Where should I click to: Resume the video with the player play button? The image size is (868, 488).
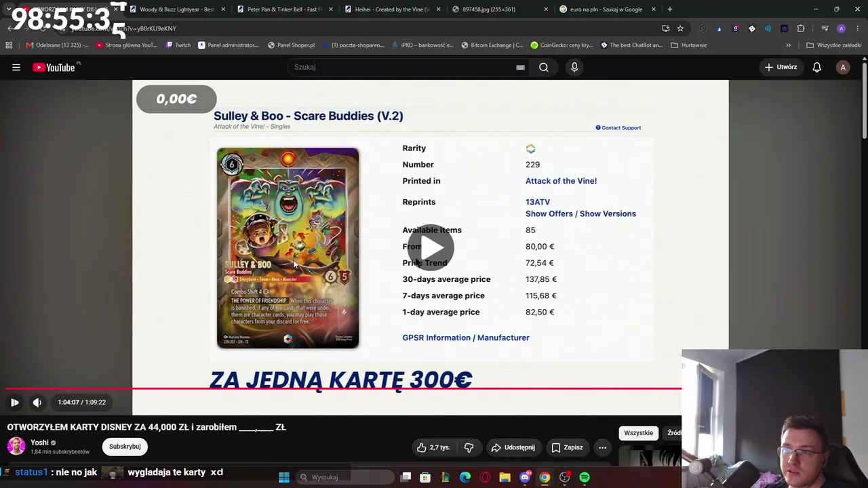14,402
